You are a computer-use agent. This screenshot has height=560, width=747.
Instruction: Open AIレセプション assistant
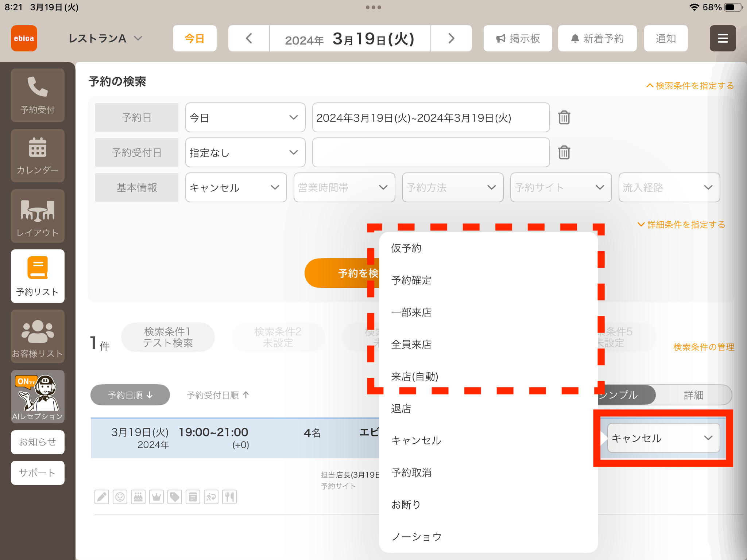click(38, 397)
